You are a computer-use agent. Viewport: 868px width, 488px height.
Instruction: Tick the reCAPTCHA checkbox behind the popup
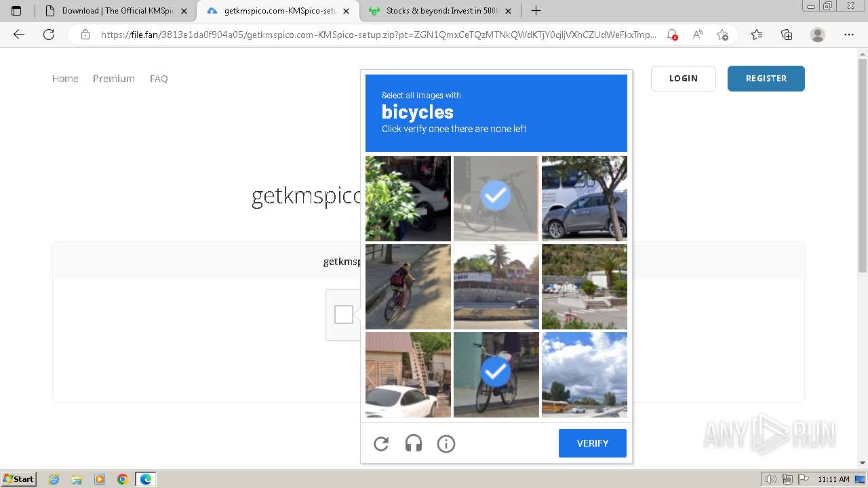(344, 314)
